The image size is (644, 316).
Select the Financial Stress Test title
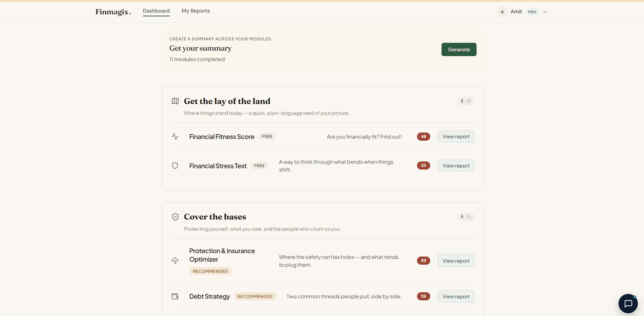(218, 166)
